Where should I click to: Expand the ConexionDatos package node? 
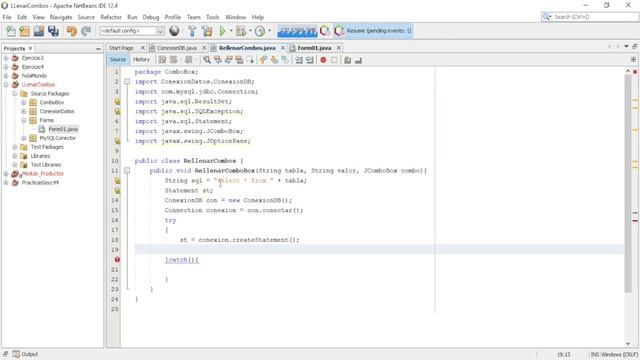[x=24, y=111]
